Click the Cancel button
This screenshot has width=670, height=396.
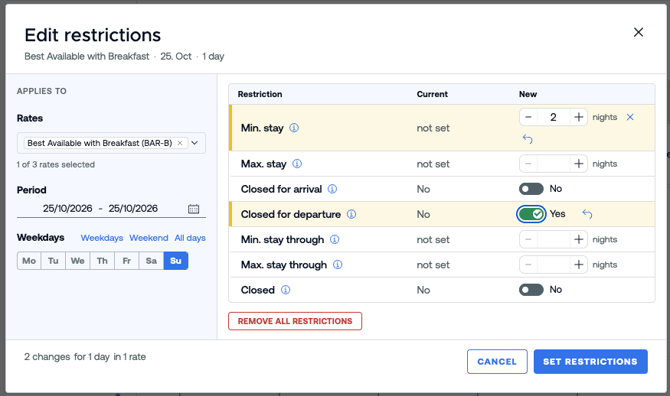pos(497,361)
